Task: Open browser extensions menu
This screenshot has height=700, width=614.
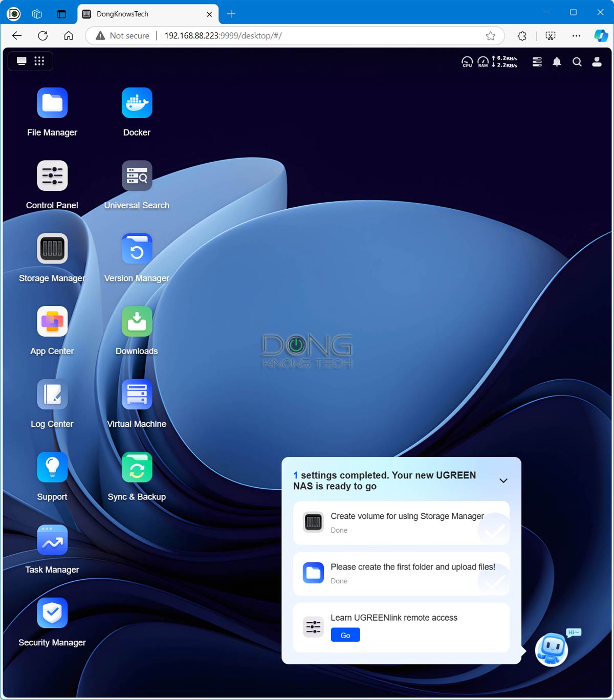Action: point(522,36)
